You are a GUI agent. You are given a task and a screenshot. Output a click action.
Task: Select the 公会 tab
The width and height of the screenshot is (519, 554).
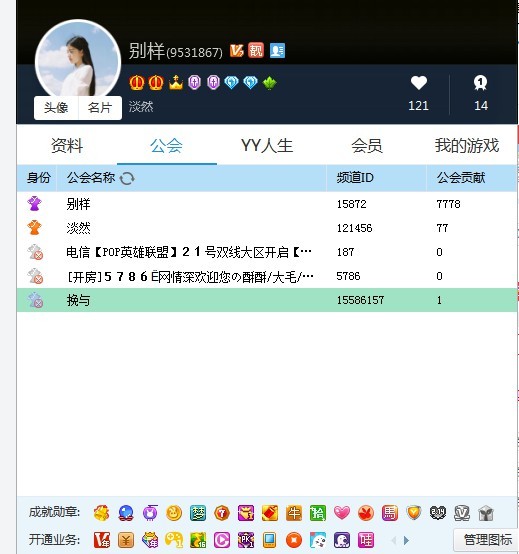tap(166, 146)
